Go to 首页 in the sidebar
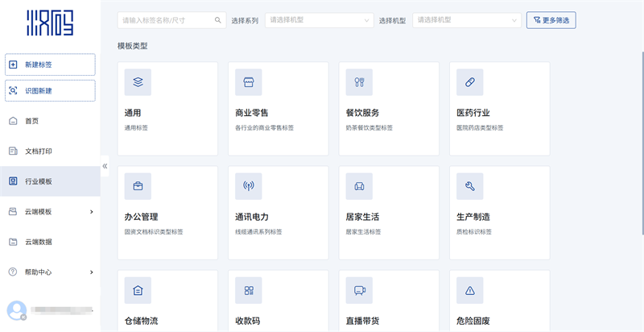 tap(32, 121)
